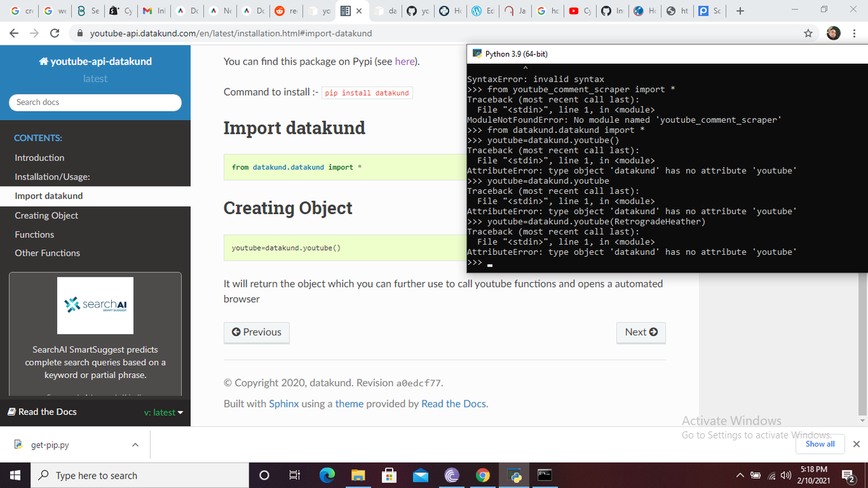Show hidden system tray icons

(x=740, y=475)
